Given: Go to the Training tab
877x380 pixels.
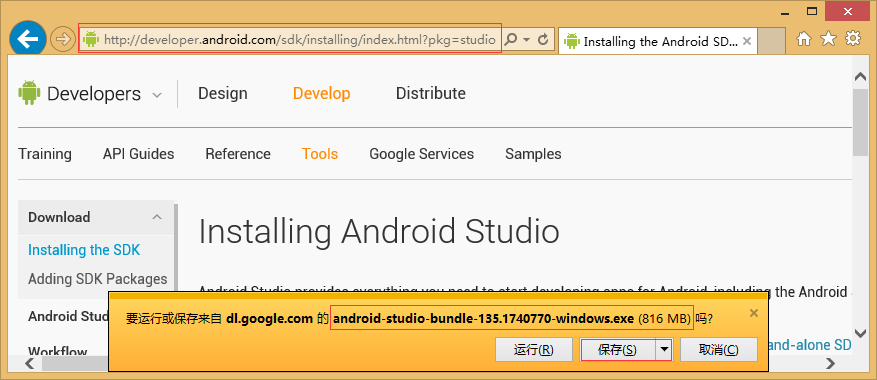Looking at the screenshot, I should point(45,154).
